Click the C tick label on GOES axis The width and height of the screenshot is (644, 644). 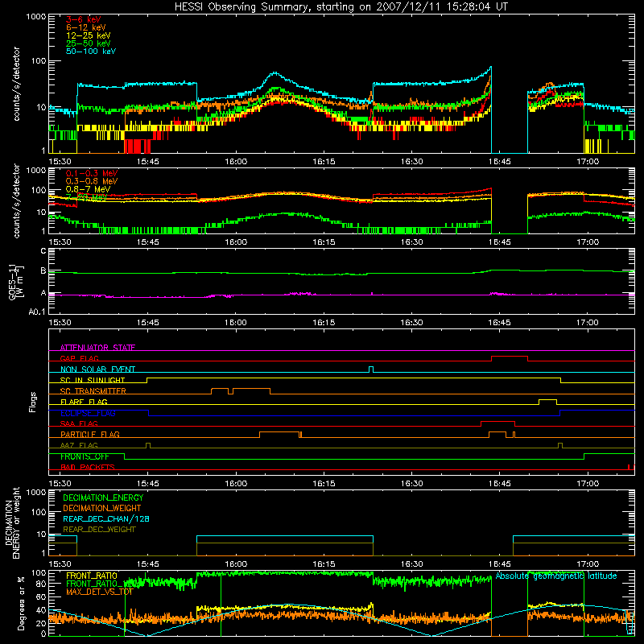point(43,251)
